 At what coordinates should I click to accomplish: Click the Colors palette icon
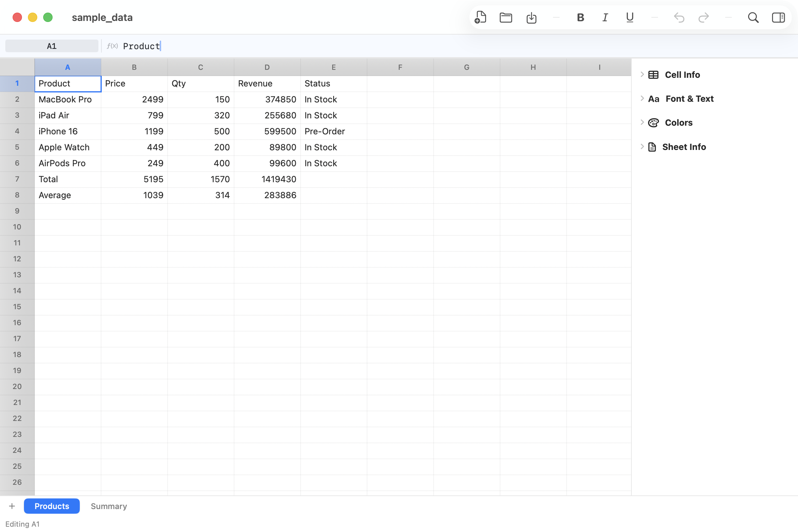click(x=653, y=123)
